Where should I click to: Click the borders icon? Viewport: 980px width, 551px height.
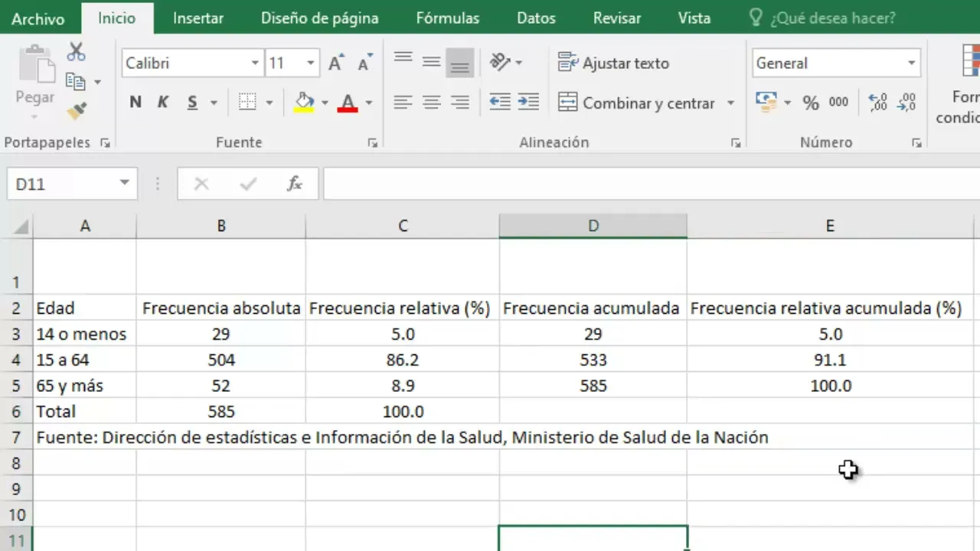point(247,103)
